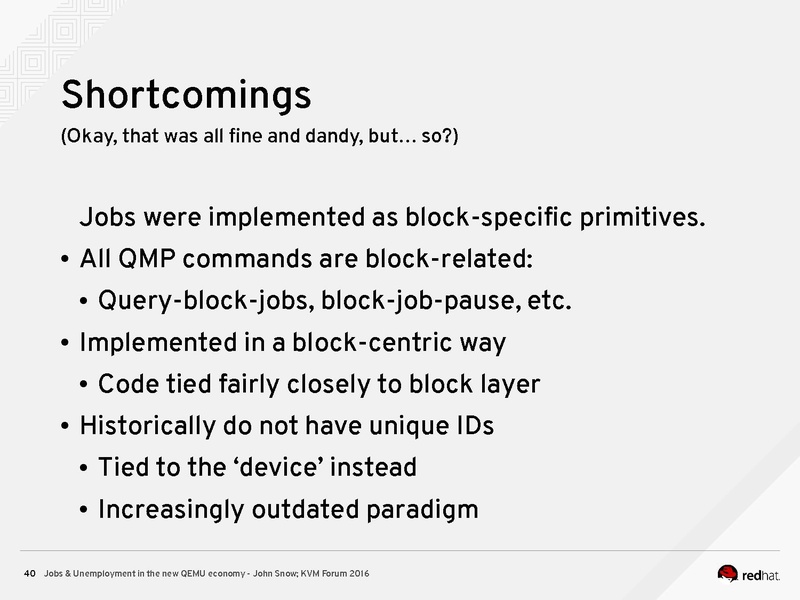This screenshot has width=800, height=600.
Task: Click the Red Hat fedora logo icon
Action: 727,573
